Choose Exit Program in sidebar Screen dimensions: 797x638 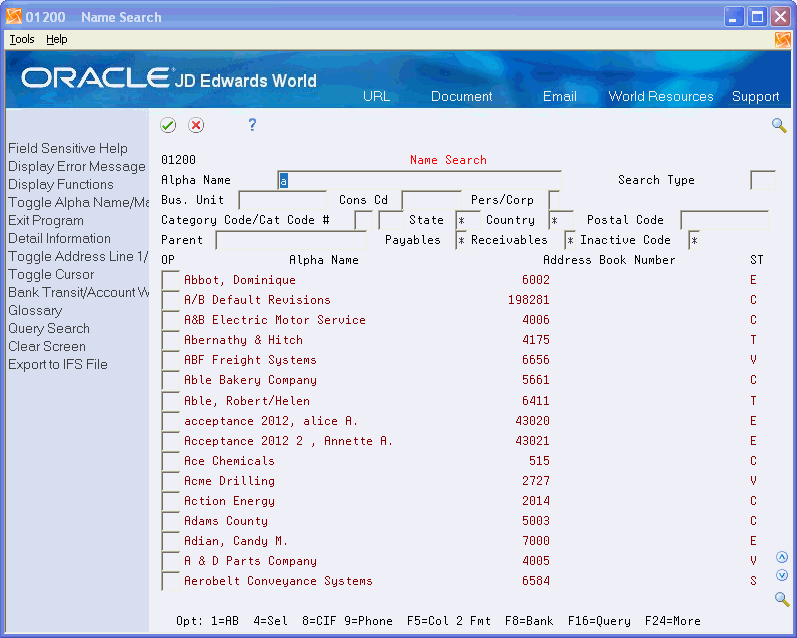46,220
